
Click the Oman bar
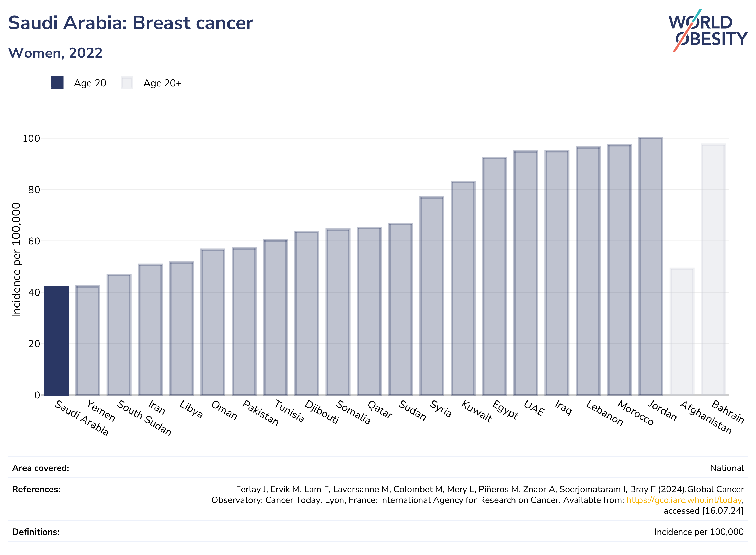[x=213, y=322]
